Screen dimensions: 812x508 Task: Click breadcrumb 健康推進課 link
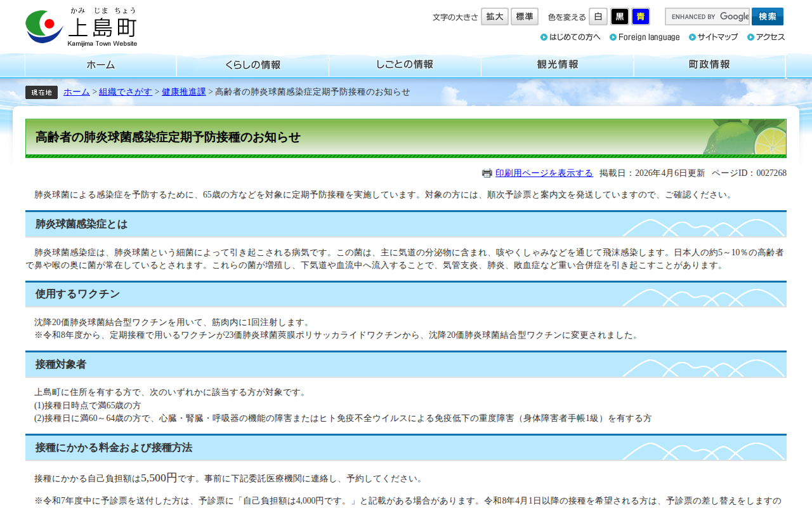pyautogui.click(x=184, y=92)
